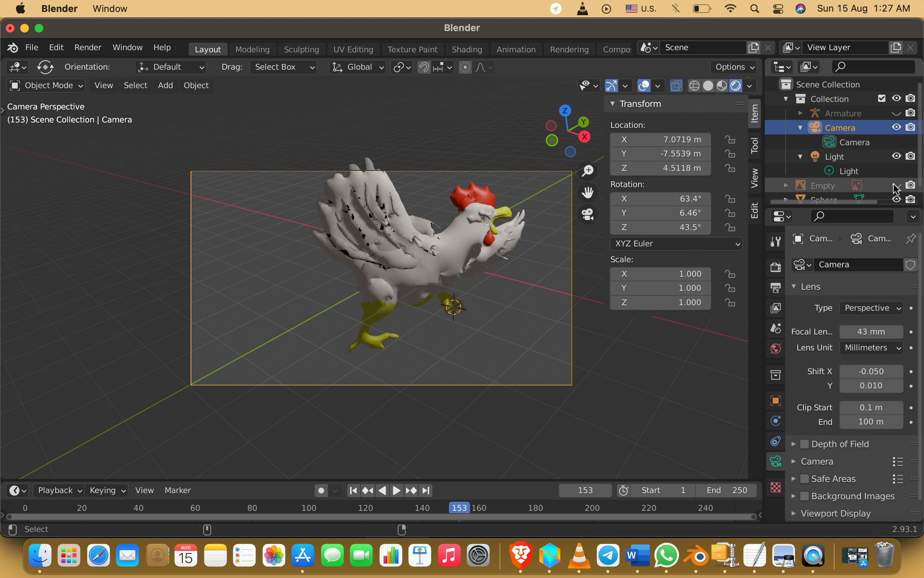
Task: Select wireframe viewport shading
Action: tap(694, 86)
